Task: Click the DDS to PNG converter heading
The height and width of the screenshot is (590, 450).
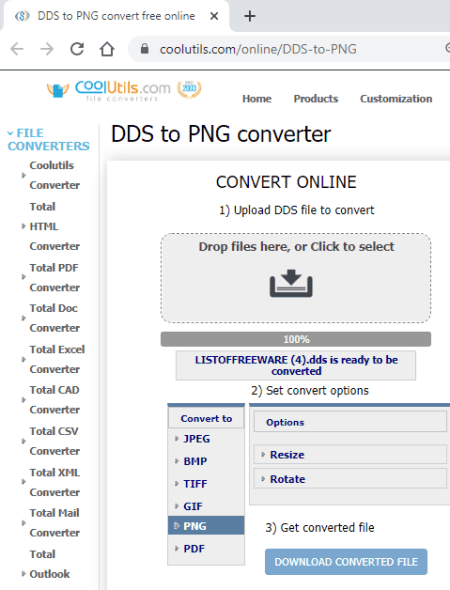Action: [x=221, y=134]
